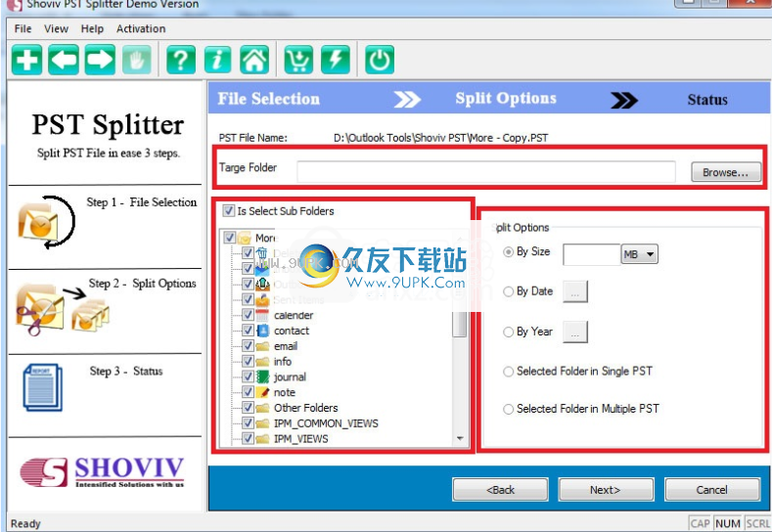Uncheck the contact folder checkbox
The width and height of the screenshot is (772, 532).
[x=249, y=331]
